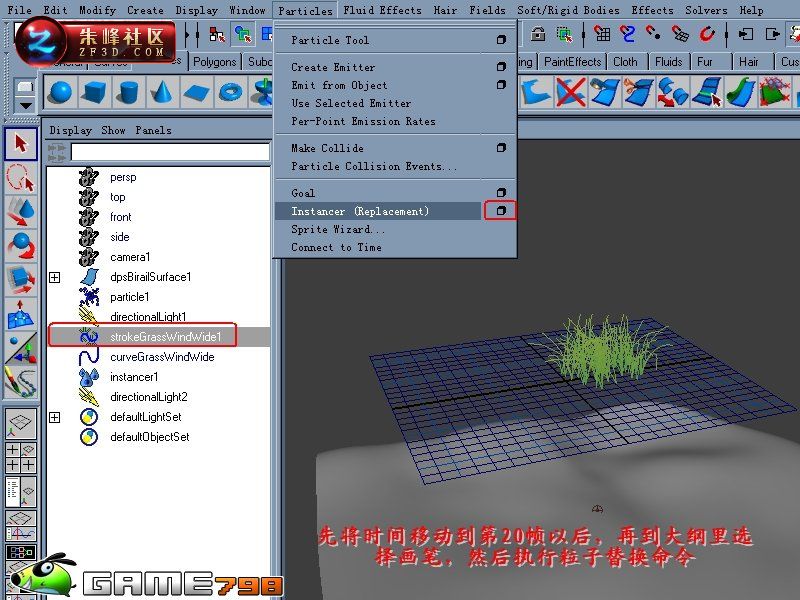This screenshot has width=800, height=600.
Task: Click the outliner filter text field
Action: coord(170,152)
